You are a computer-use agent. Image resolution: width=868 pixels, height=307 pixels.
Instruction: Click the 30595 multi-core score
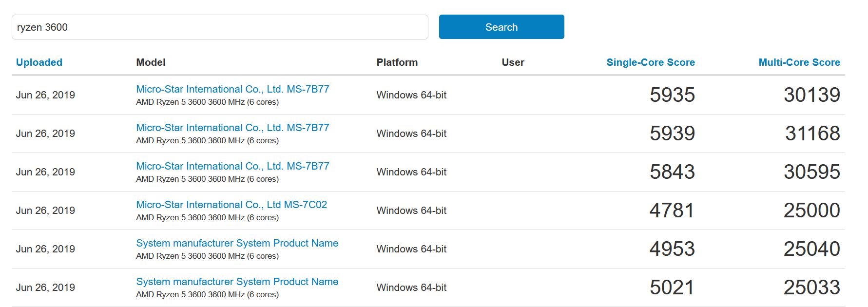click(x=811, y=172)
